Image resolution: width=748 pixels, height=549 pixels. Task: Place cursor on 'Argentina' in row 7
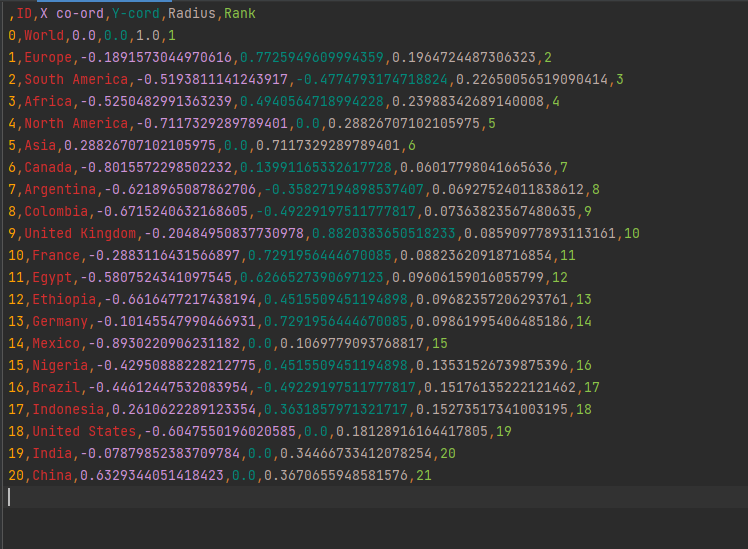pos(59,189)
